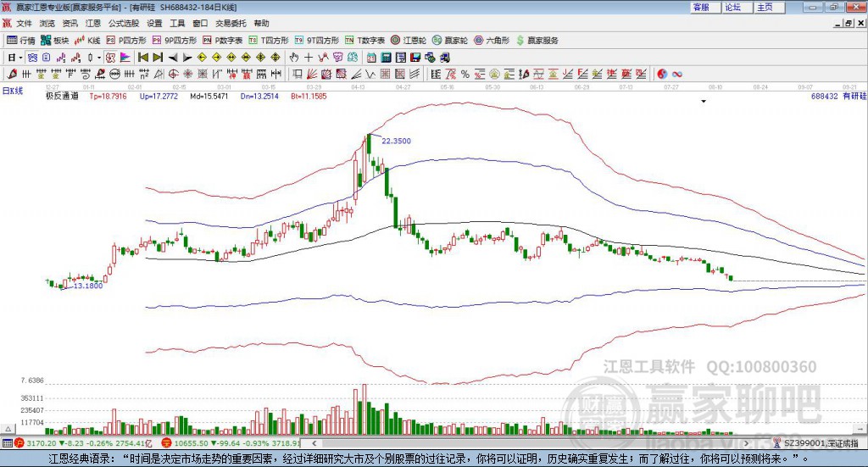Open the 公式选股 menu
The image size is (868, 467).
124,23
